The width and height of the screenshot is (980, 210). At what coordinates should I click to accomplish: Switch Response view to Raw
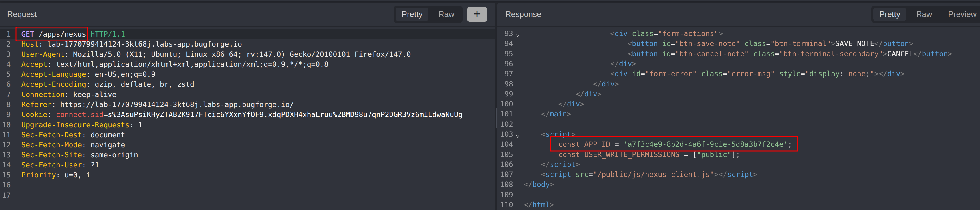tap(924, 14)
